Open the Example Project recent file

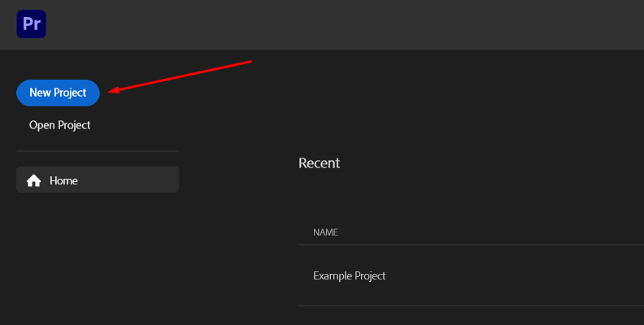coord(349,275)
